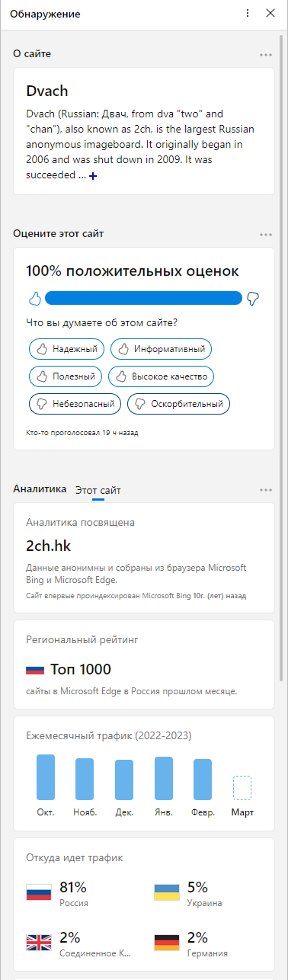Image resolution: width=288 pixels, height=980 pixels.
Task: Click the Откуда идет трафик heading
Action: pos(75,858)
